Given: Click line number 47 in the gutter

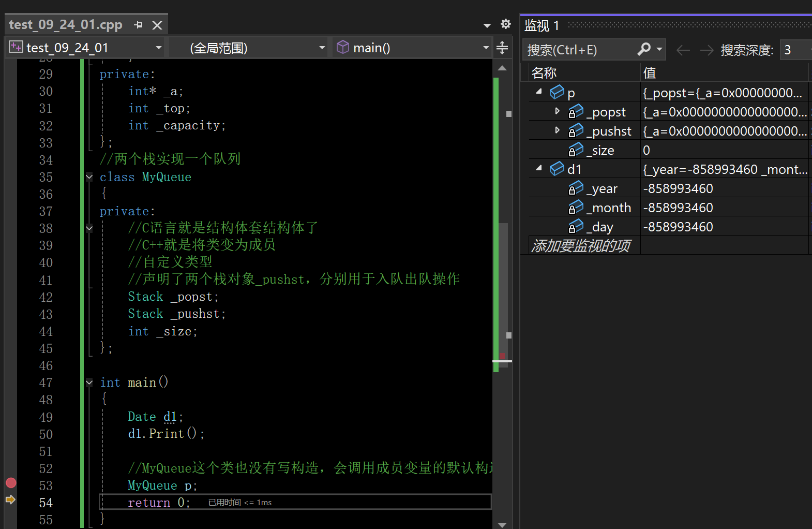Looking at the screenshot, I should pos(46,383).
